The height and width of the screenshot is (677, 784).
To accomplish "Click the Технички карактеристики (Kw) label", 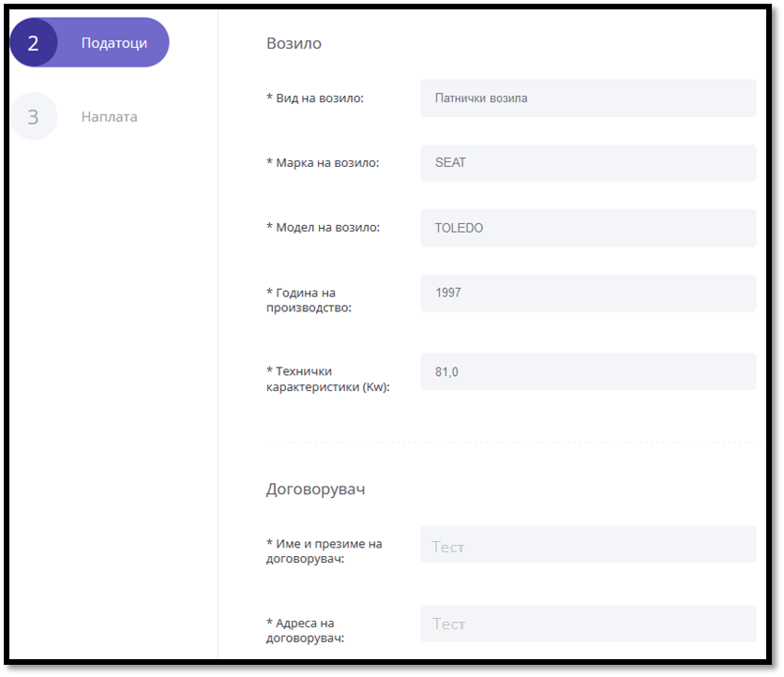I will [x=327, y=379].
